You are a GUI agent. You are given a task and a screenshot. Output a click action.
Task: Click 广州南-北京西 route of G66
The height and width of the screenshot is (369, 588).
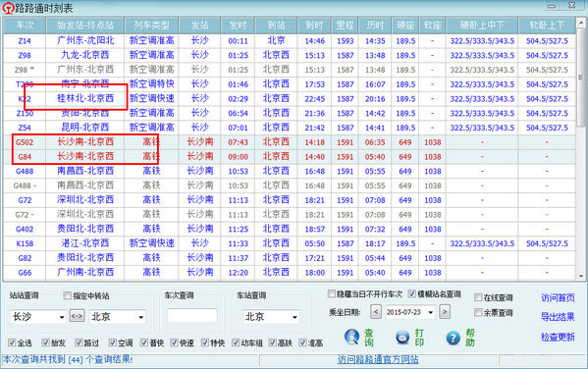[85, 272]
